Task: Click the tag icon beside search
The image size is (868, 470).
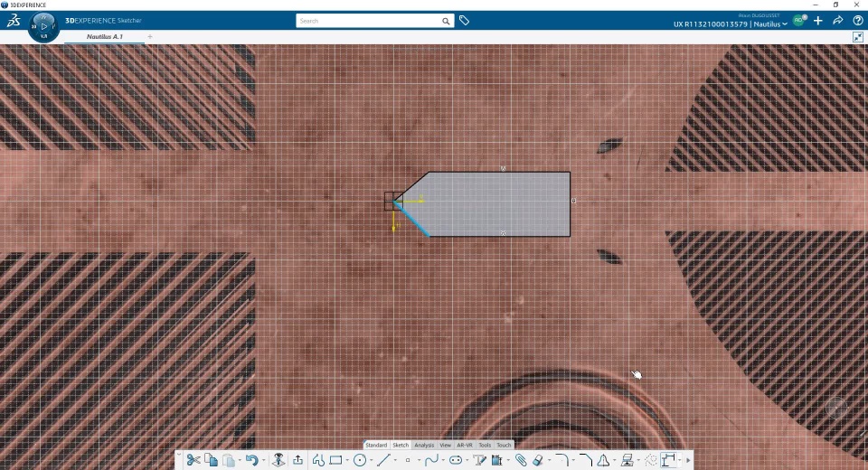Action: [465, 21]
